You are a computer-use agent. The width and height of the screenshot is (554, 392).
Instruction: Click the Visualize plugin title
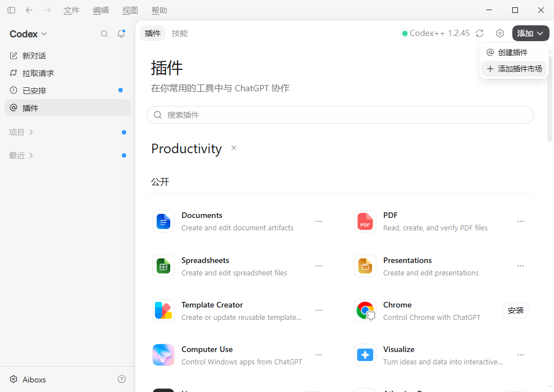point(398,349)
